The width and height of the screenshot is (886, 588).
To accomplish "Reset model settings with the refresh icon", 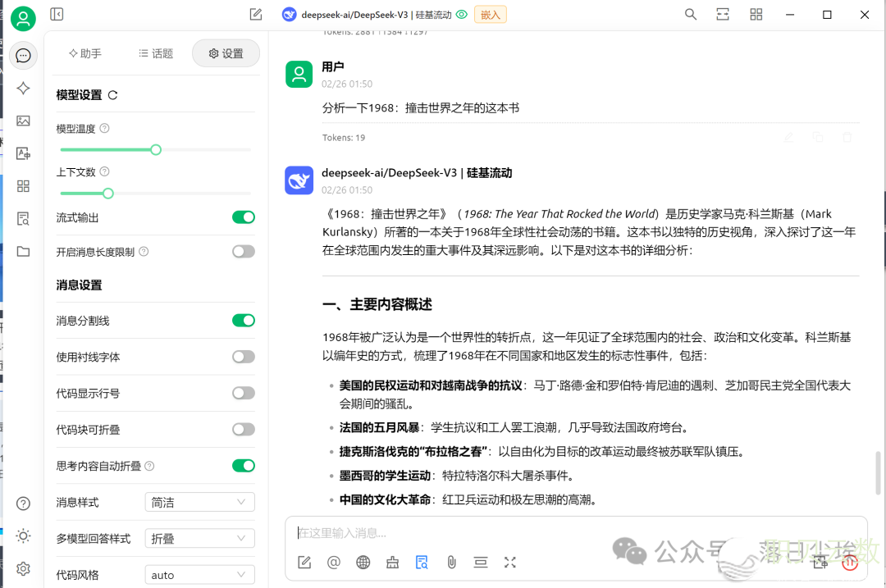I will click(x=113, y=95).
